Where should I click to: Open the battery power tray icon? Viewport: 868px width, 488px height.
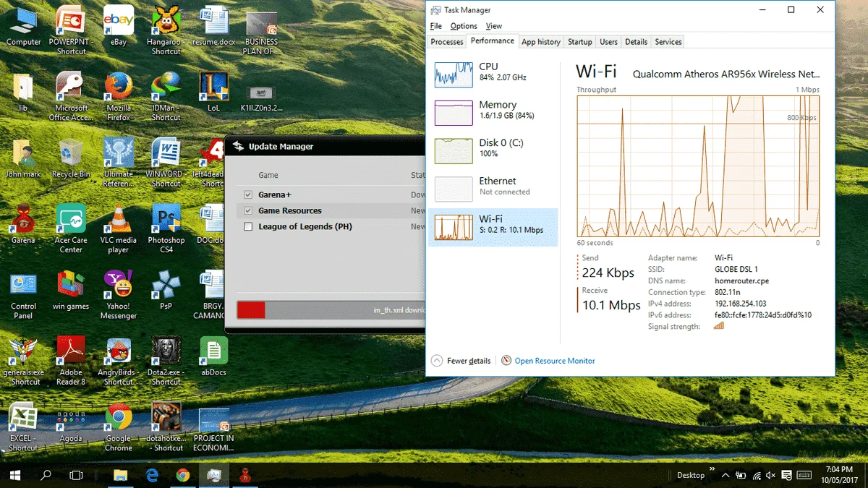point(741,475)
